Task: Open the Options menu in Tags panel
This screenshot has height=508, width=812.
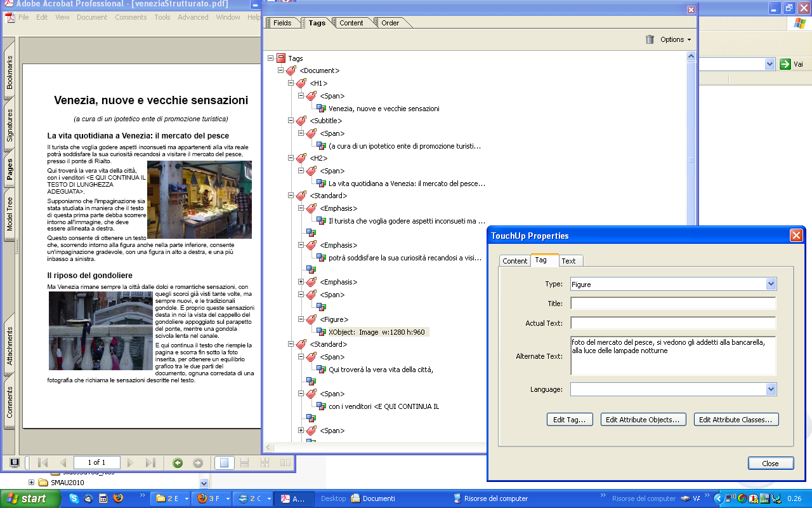Action: click(x=676, y=39)
